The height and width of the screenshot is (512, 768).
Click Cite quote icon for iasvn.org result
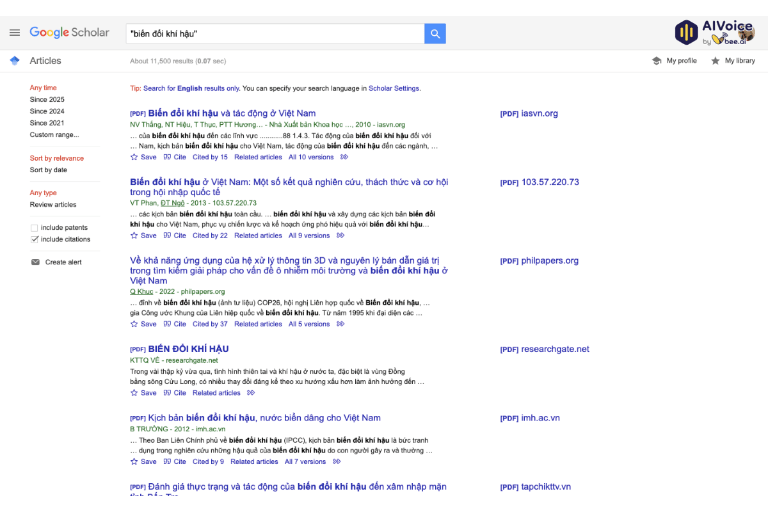click(x=168, y=157)
